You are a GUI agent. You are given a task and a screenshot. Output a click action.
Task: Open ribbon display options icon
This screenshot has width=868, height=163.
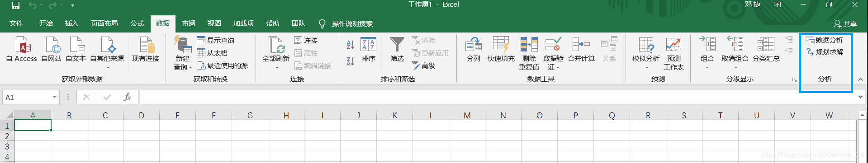[777, 5]
